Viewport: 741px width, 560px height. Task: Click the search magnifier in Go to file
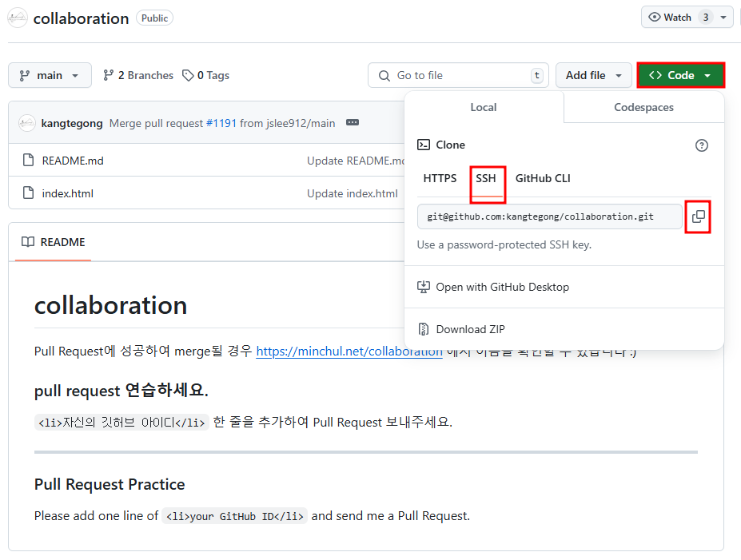384,76
